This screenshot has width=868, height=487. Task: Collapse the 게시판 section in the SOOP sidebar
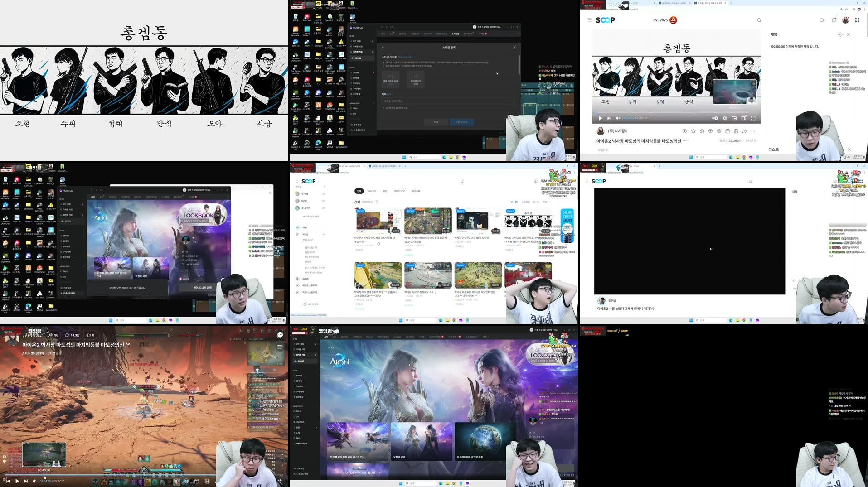[x=323, y=235]
